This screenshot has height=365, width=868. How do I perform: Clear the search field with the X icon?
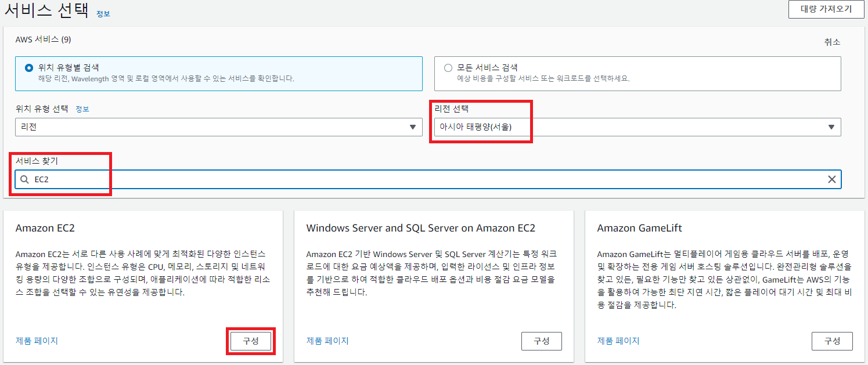tap(832, 179)
